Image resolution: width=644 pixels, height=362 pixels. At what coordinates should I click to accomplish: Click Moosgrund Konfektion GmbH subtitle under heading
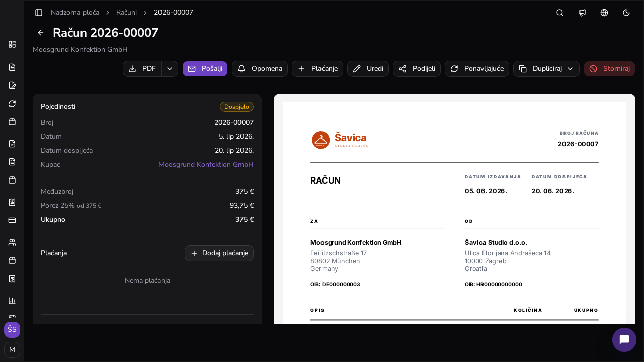[80, 49]
